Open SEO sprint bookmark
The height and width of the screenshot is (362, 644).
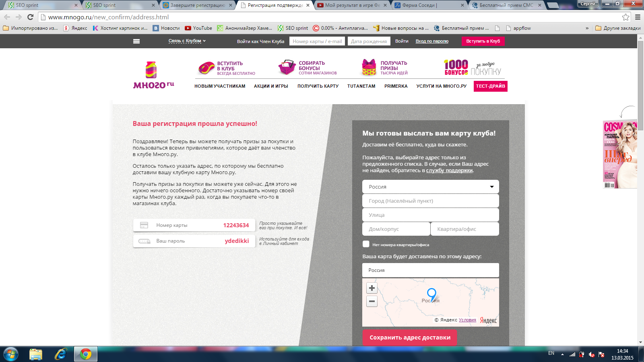click(x=293, y=28)
